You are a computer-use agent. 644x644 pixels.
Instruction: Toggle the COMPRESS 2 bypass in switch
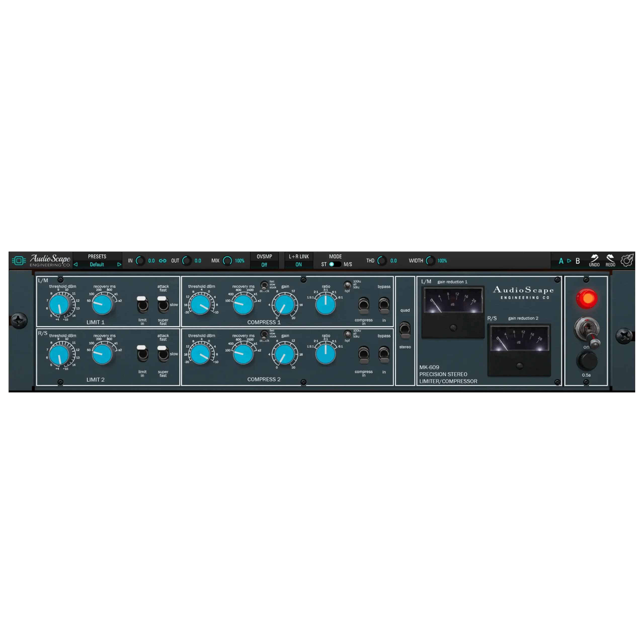384,355
